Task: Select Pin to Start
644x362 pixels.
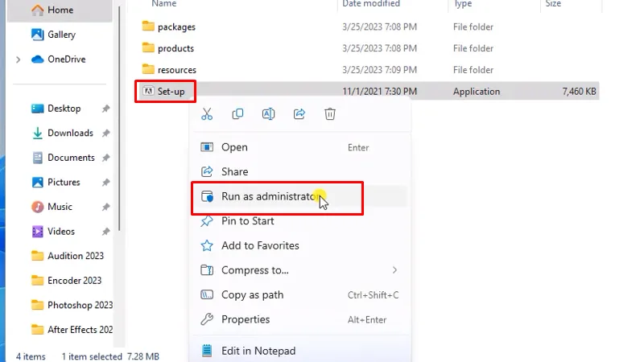Action: [x=300, y=220]
